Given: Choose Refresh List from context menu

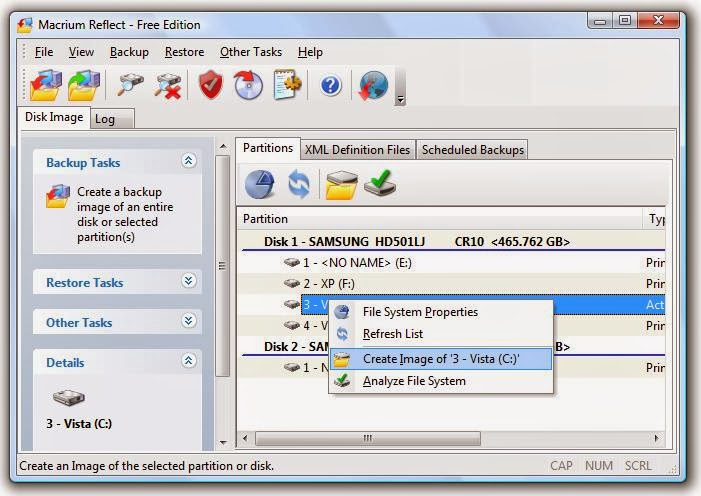Looking at the screenshot, I should (441, 334).
